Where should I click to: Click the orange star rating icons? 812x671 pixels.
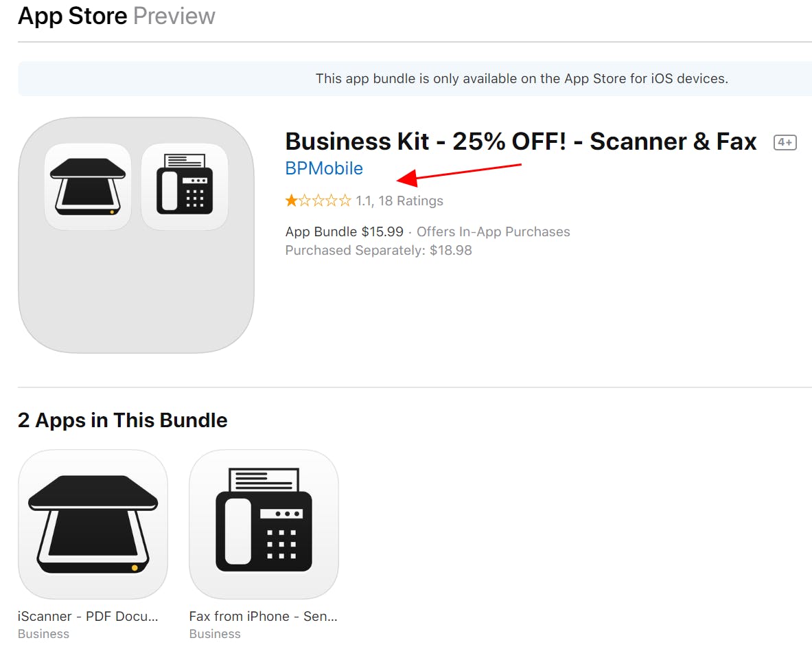coord(318,201)
